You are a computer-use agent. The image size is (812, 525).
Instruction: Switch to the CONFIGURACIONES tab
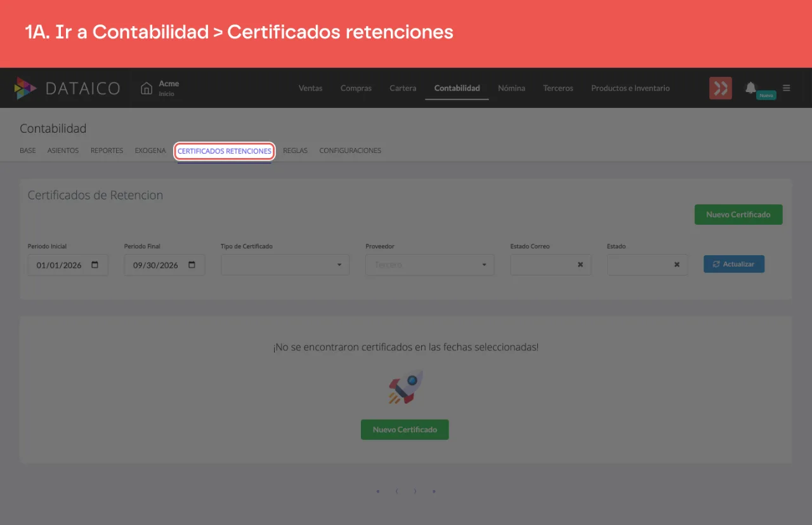coord(350,151)
